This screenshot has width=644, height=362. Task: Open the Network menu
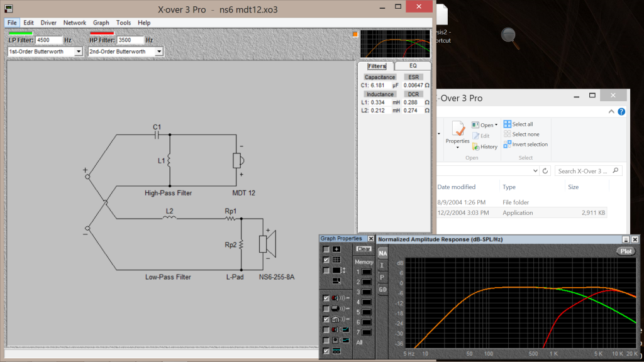75,23
